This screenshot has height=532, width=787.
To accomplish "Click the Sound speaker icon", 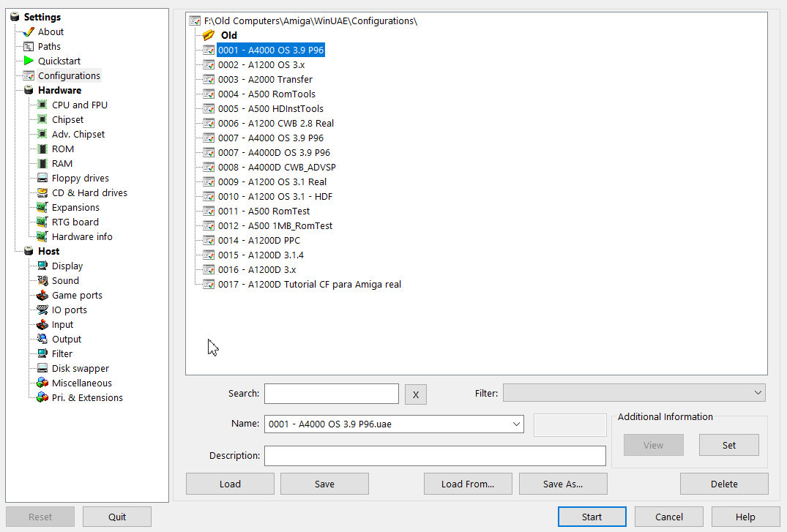I will 42,280.
